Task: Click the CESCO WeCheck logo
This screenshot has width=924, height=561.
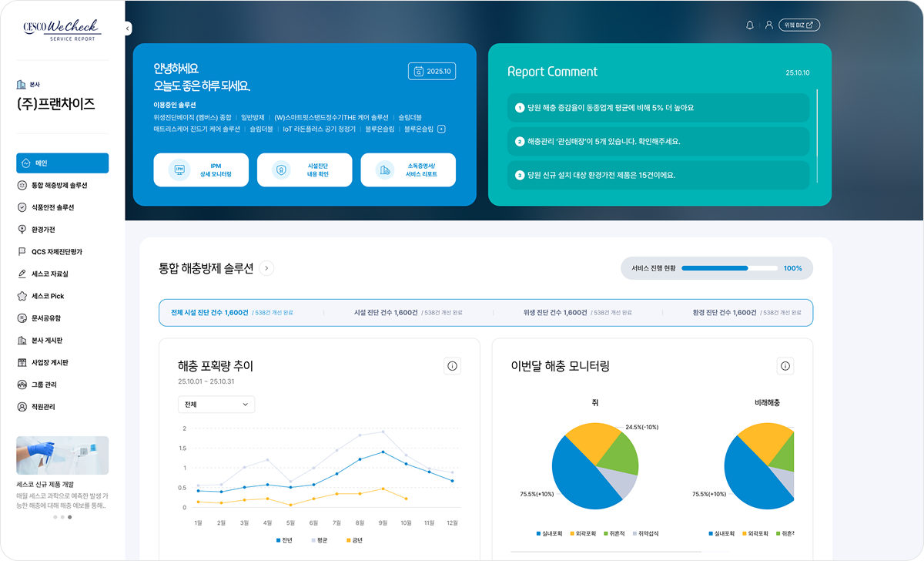Action: [62, 29]
